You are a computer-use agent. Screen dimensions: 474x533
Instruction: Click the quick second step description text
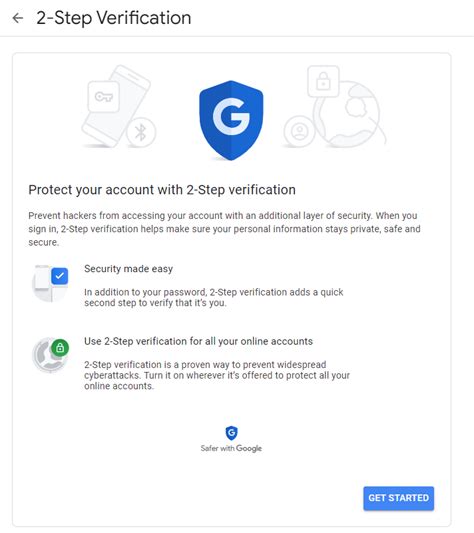click(x=214, y=297)
